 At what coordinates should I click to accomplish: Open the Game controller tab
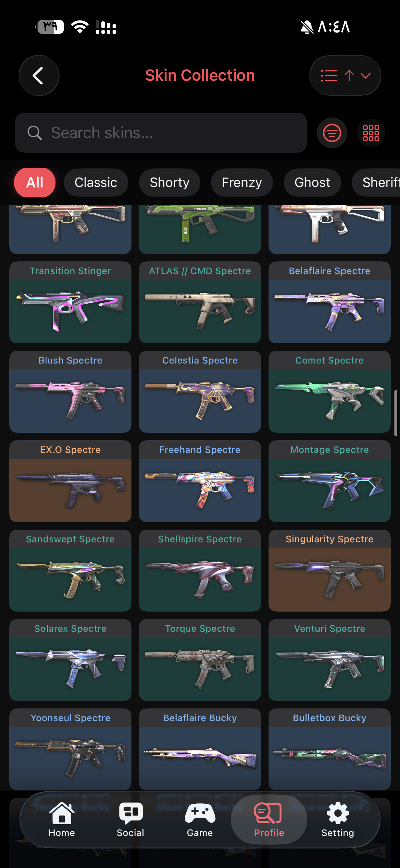pyautogui.click(x=200, y=820)
